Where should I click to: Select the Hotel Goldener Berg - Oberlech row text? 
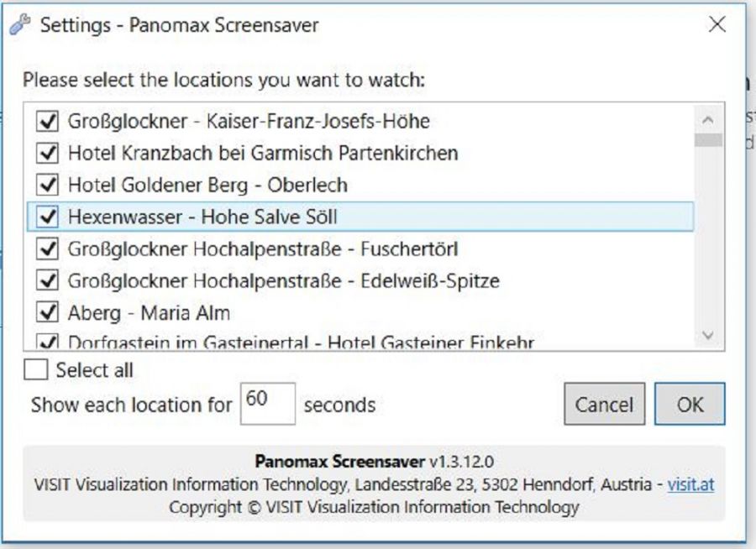click(207, 185)
